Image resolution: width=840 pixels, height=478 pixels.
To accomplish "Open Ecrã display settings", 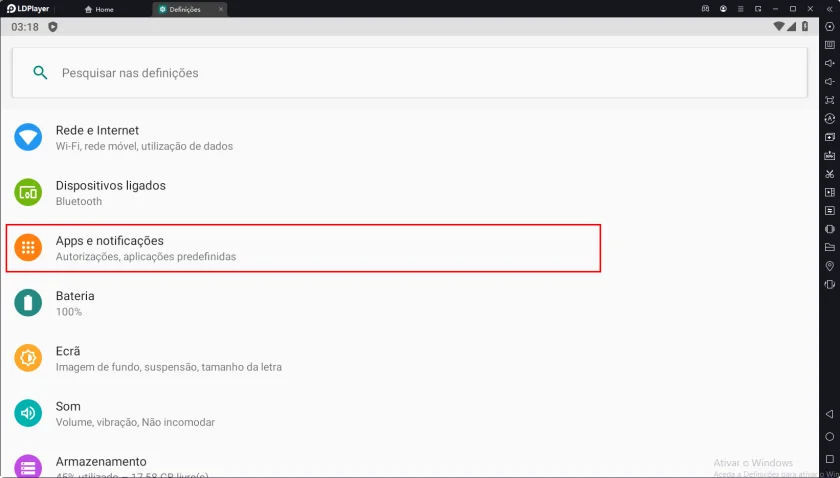I will pos(410,358).
